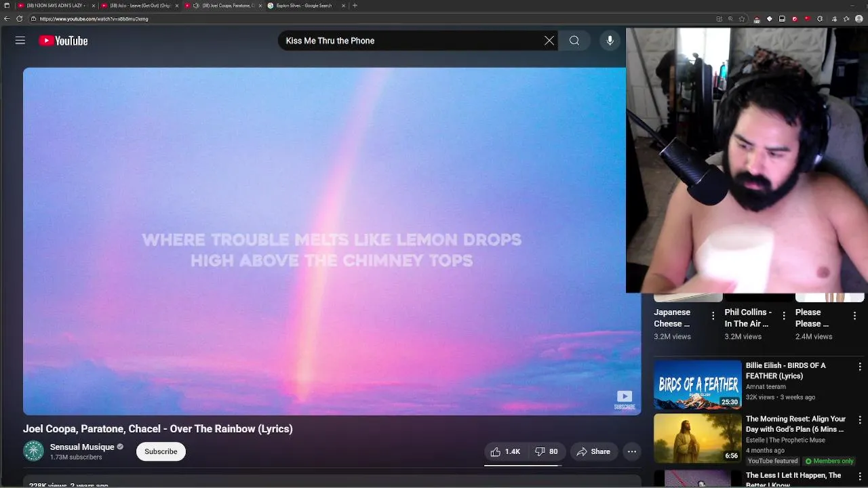Image resolution: width=868 pixels, height=488 pixels.
Task: Click the magnifier search button
Action: (x=574, y=41)
